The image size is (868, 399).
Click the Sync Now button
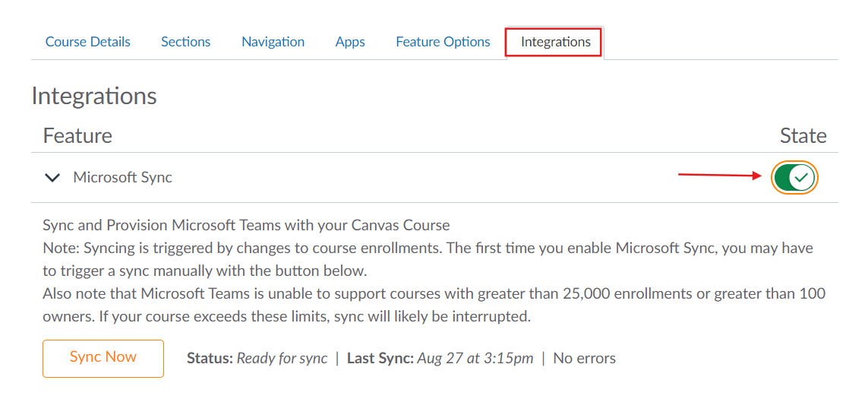coord(103,359)
